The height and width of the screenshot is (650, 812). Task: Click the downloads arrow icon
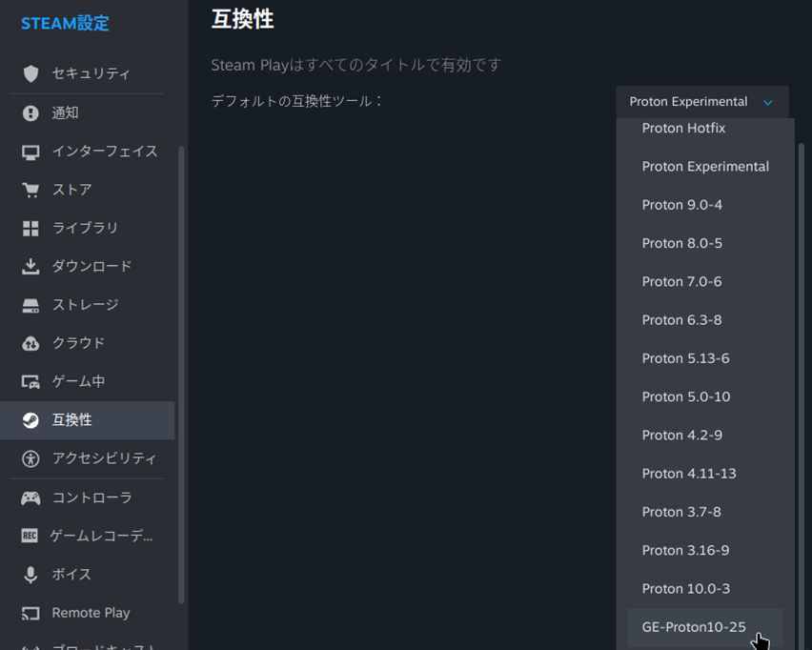(30, 266)
